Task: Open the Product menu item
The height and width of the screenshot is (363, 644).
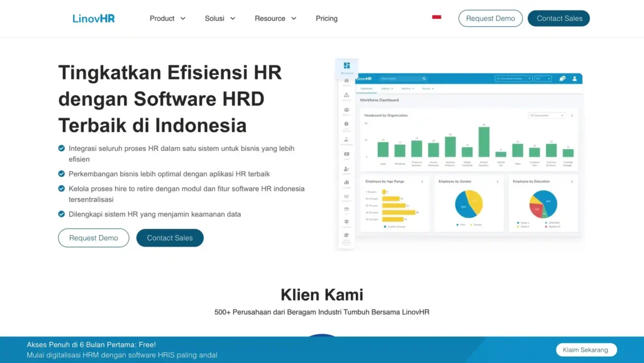Action: click(162, 18)
